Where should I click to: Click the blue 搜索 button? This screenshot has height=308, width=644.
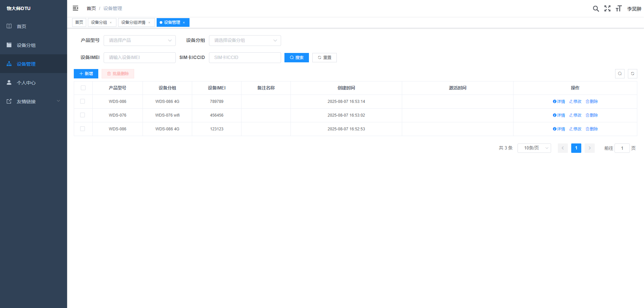(297, 58)
